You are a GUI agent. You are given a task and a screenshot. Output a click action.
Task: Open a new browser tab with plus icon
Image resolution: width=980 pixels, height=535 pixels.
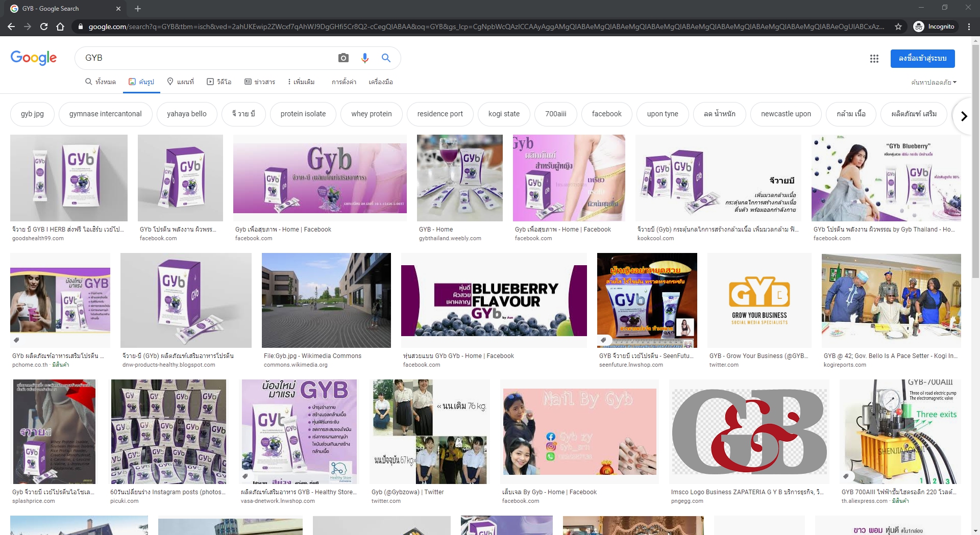[x=138, y=9]
